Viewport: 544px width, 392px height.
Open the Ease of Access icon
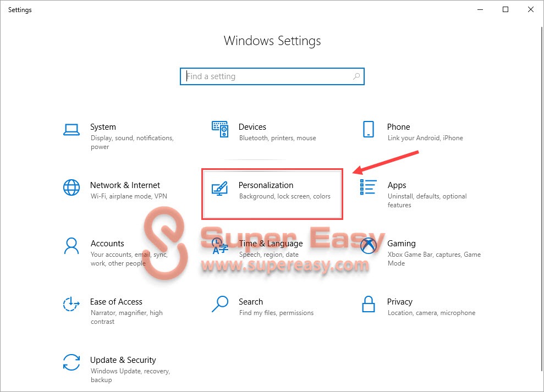tap(72, 304)
